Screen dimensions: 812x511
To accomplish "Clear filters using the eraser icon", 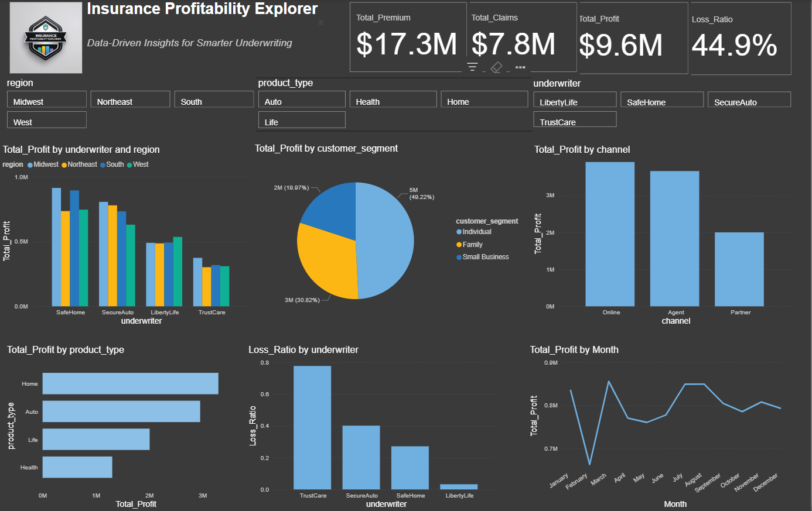I will click(x=496, y=67).
